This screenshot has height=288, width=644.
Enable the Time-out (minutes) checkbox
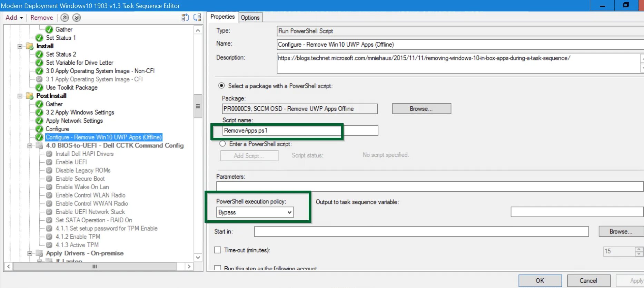[218, 250]
